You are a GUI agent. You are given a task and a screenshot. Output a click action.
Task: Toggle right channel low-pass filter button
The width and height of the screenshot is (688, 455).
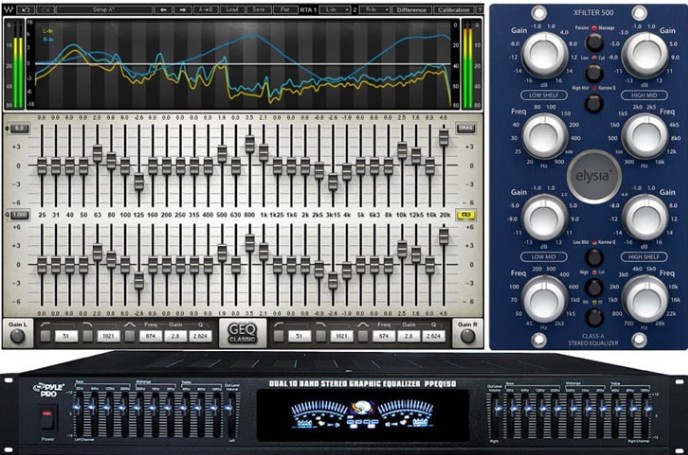(x=321, y=336)
